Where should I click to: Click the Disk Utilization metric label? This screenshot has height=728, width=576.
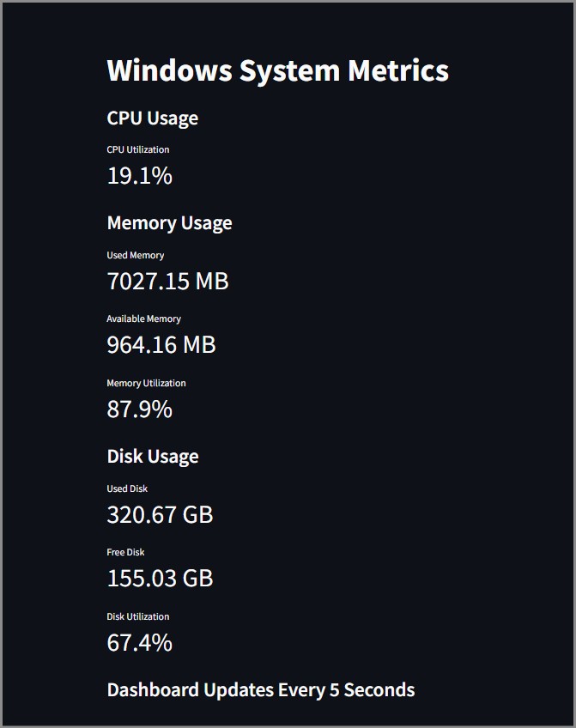137,616
